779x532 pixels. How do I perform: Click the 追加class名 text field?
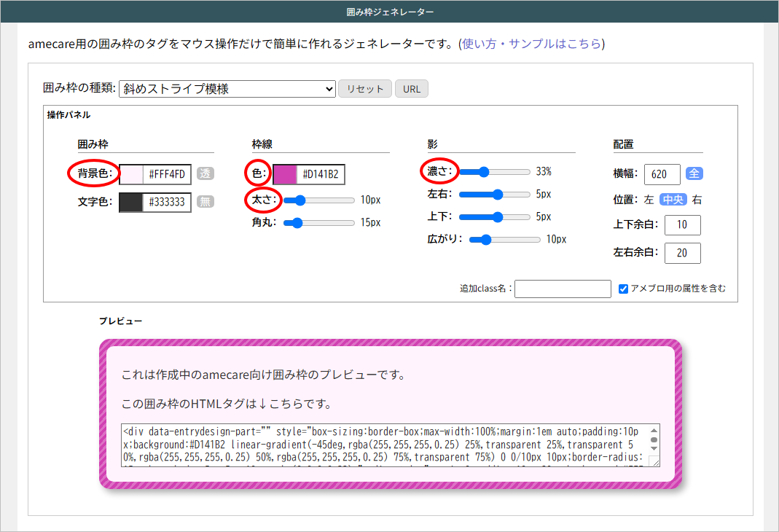(x=563, y=289)
